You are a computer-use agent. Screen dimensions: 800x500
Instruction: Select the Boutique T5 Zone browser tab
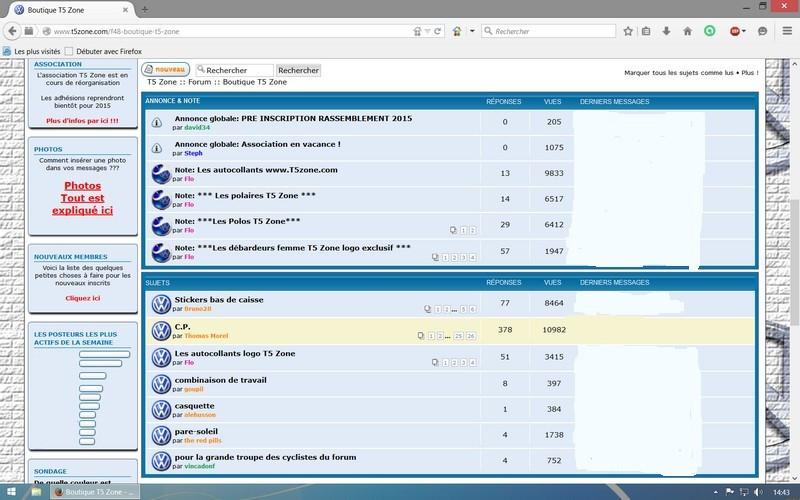click(x=71, y=10)
